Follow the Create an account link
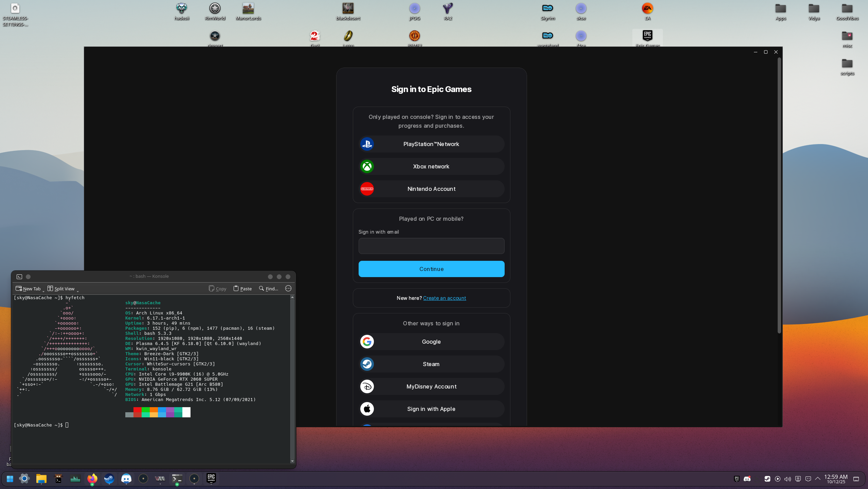 [x=445, y=298]
